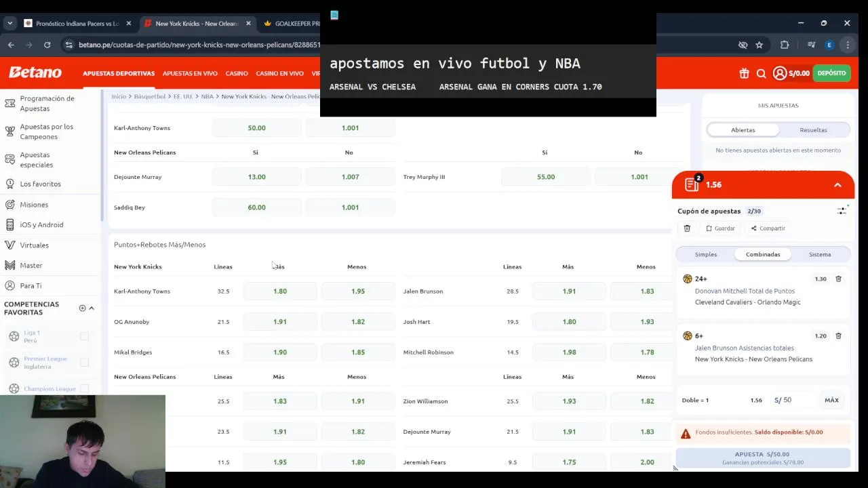Screen dimensions: 868x488
Task: Select the Combinadas bet type tab
Action: click(763, 254)
